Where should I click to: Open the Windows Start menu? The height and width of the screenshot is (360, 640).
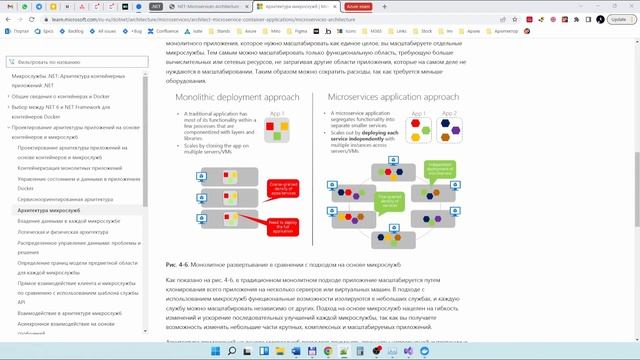point(216,351)
